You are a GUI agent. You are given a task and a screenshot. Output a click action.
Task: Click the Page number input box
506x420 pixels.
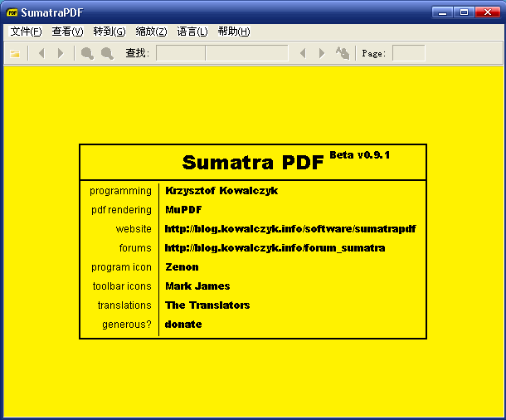pyautogui.click(x=409, y=53)
